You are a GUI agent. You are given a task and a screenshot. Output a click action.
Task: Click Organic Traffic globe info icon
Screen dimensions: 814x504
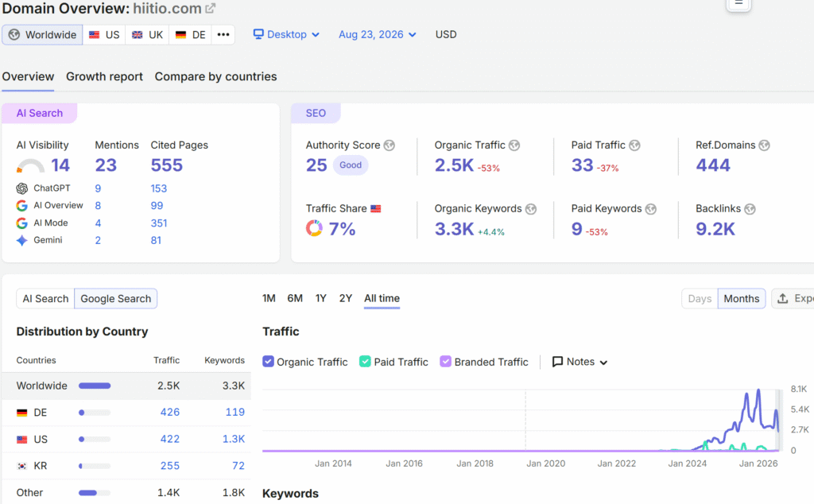tap(514, 145)
